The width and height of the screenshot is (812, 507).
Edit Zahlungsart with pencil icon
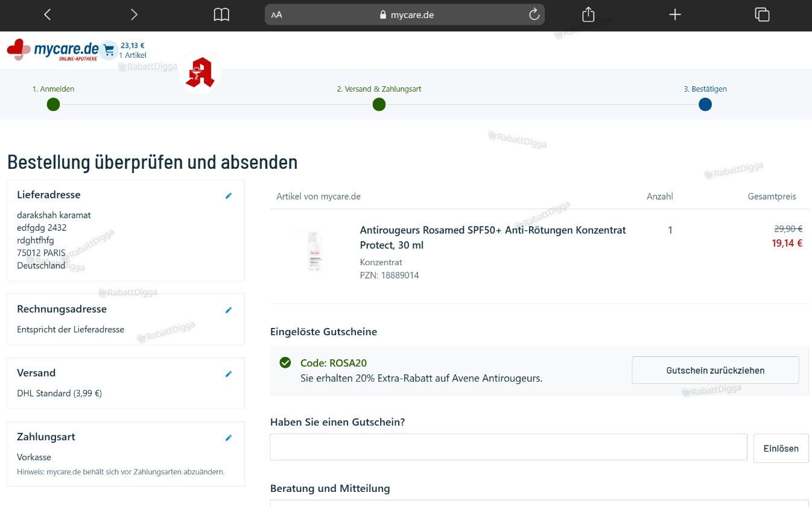229,438
